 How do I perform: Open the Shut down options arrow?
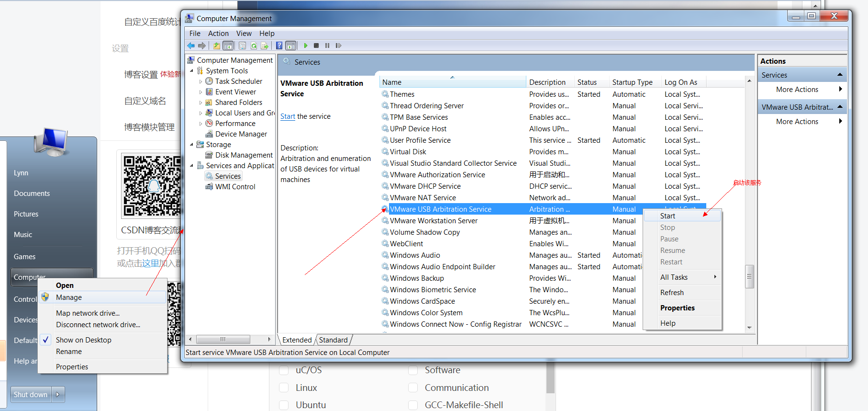point(58,395)
